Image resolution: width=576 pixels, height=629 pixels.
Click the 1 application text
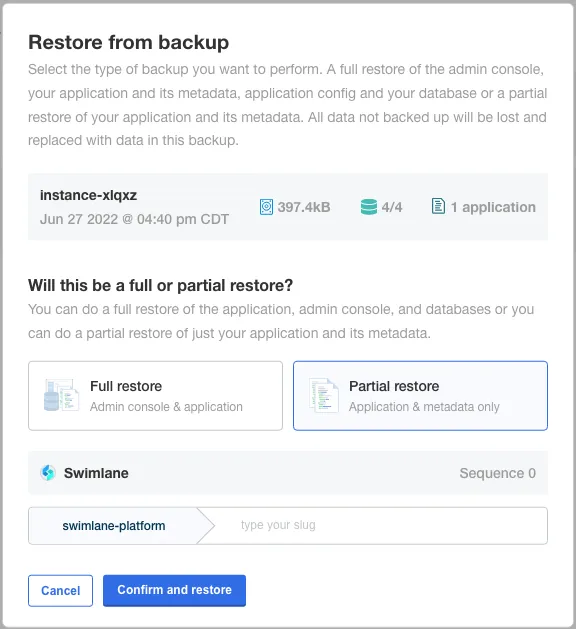pos(493,207)
